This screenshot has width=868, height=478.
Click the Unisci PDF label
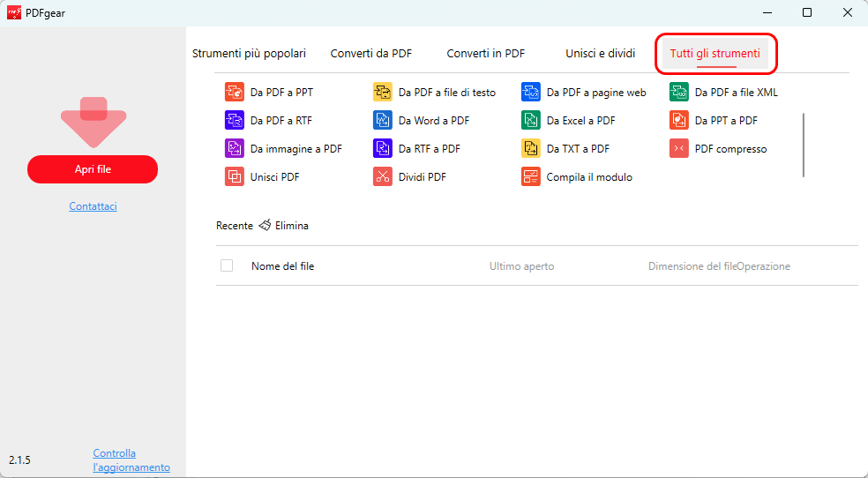coord(275,177)
